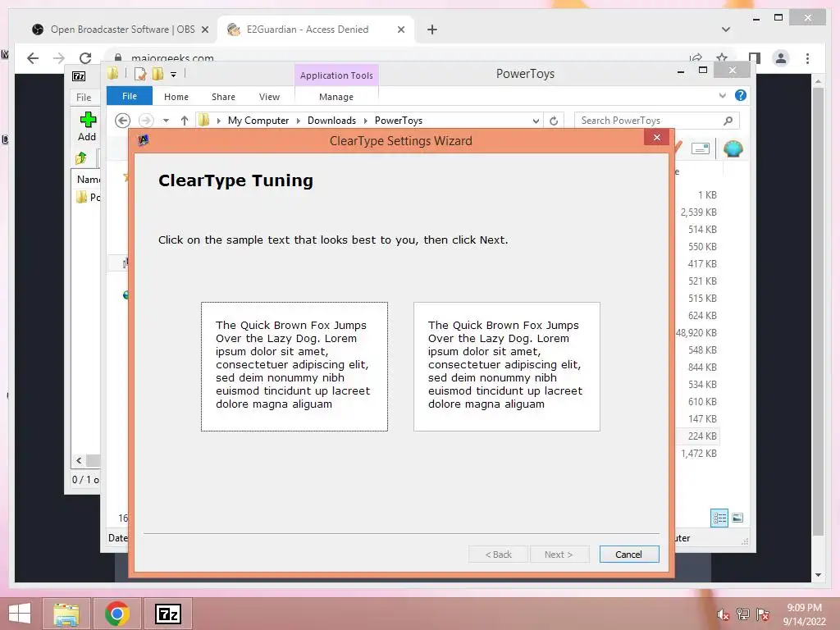Reload the Chrome page
Viewport: 840px width, 630px height.
(85, 58)
